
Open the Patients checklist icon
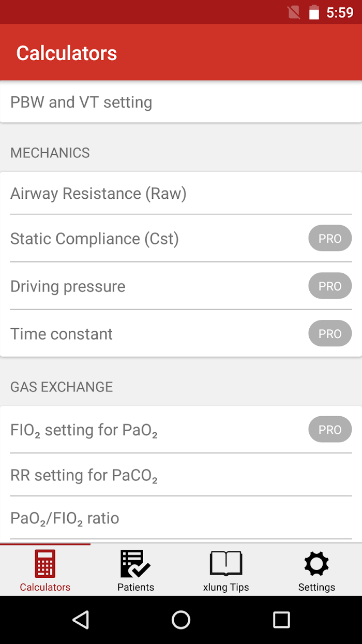coord(135,563)
